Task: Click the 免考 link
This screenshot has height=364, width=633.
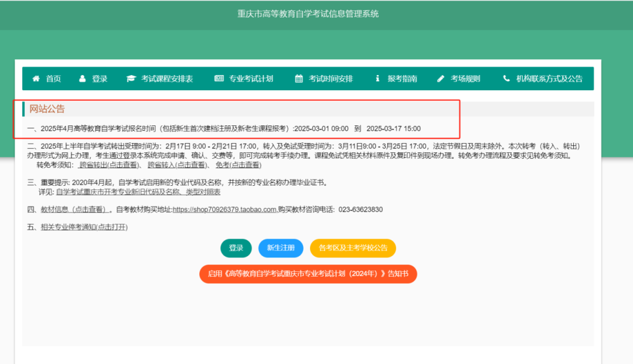Action: click(x=236, y=165)
